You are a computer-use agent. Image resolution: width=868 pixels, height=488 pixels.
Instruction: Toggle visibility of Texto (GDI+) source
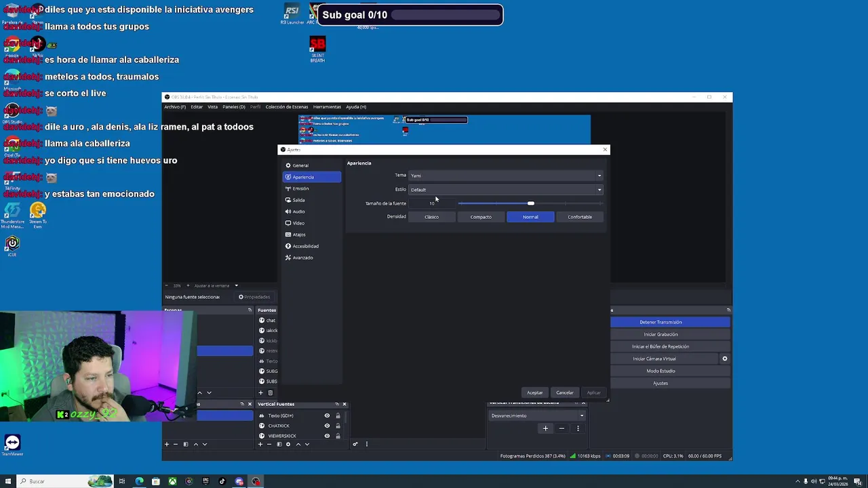click(327, 415)
